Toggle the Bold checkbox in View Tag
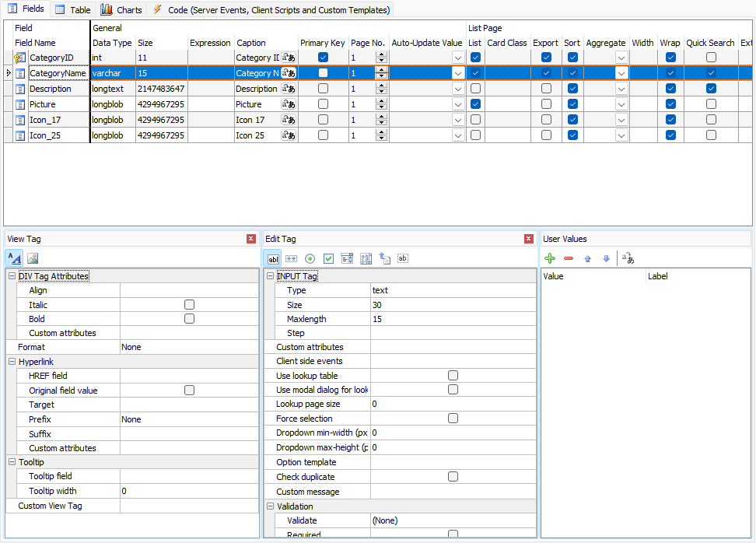Image resolution: width=756 pixels, height=543 pixels. click(189, 319)
